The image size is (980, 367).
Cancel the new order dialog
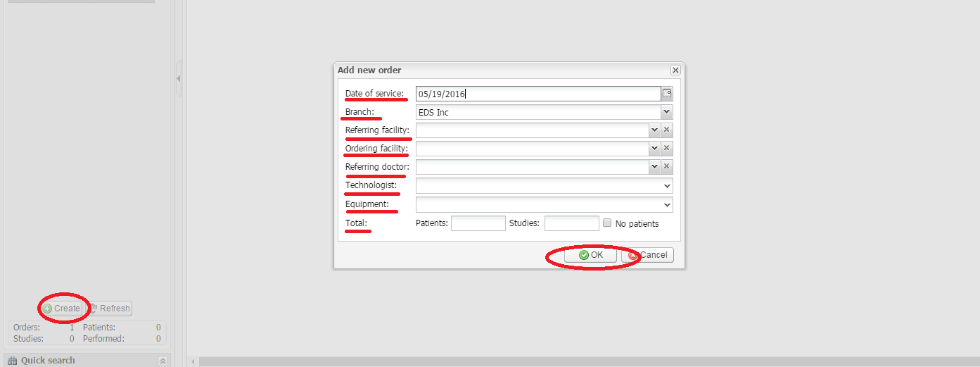click(647, 255)
